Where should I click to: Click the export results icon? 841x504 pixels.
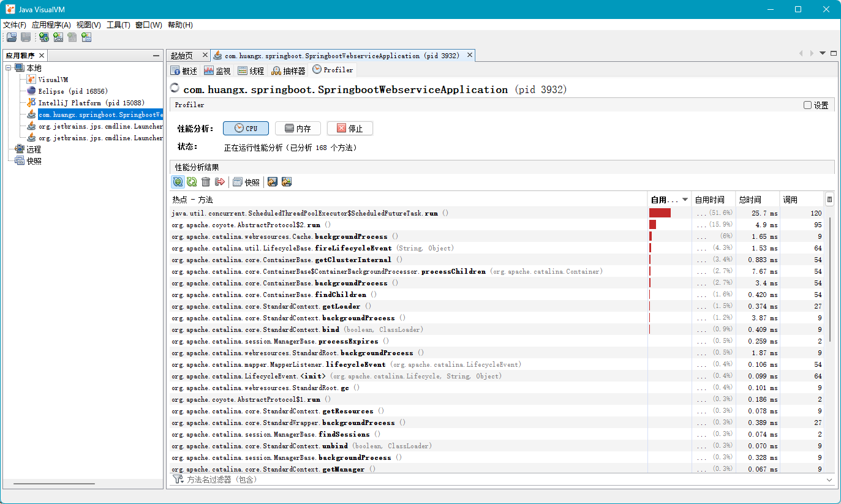pyautogui.click(x=273, y=182)
